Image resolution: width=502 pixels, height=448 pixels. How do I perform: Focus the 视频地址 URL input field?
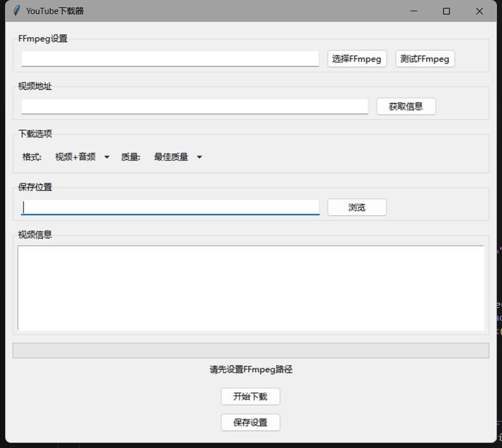(195, 106)
